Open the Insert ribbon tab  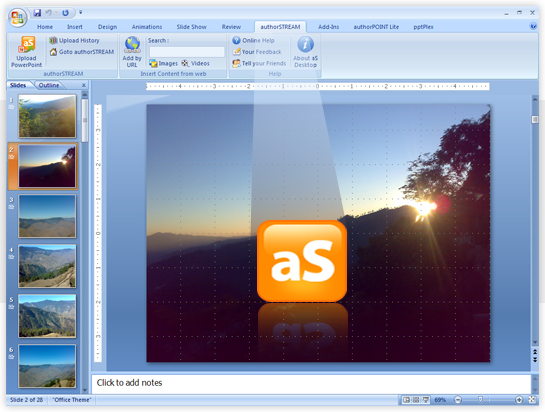pyautogui.click(x=75, y=27)
